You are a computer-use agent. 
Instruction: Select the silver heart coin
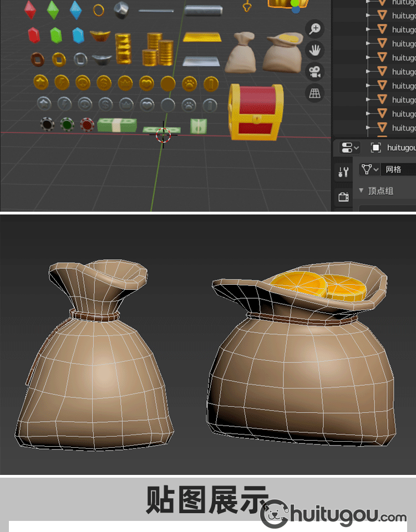click(x=148, y=105)
